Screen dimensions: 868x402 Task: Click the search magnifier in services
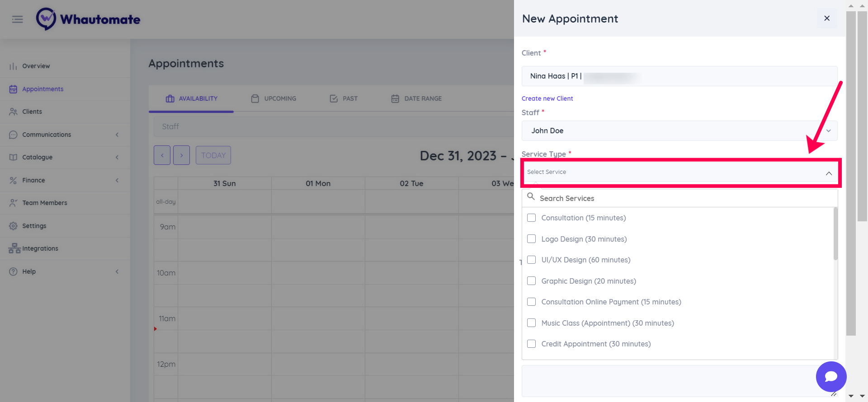pyautogui.click(x=531, y=197)
